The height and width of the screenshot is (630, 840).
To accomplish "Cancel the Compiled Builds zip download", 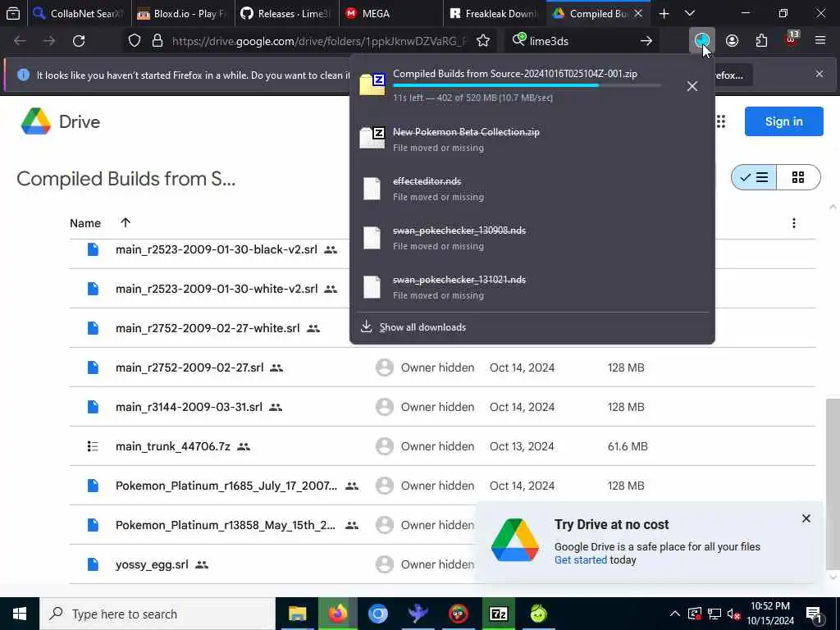I will pyautogui.click(x=692, y=85).
